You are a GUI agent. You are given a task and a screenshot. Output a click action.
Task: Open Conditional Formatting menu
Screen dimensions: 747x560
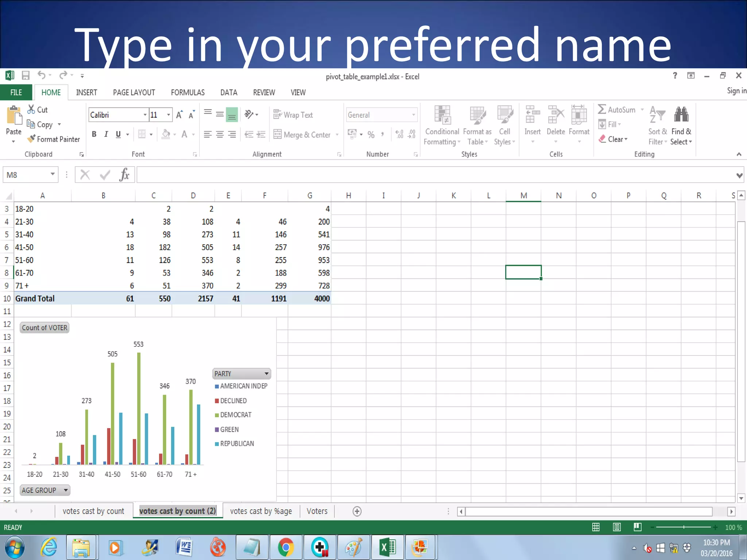pos(442,126)
